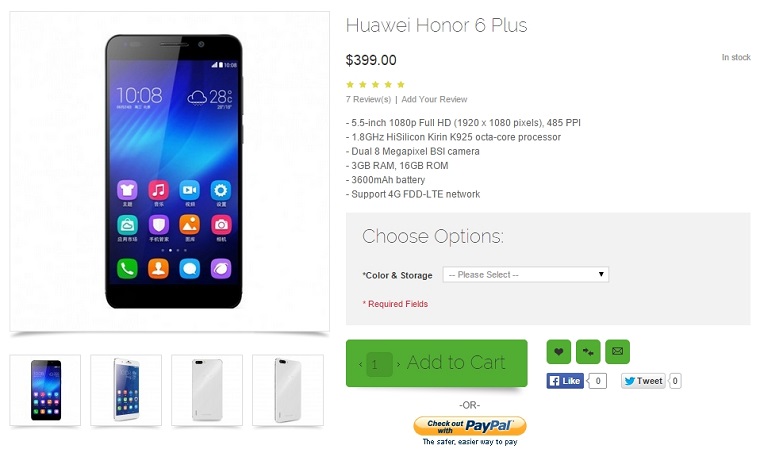Click the Facebook Like button

[x=565, y=381]
